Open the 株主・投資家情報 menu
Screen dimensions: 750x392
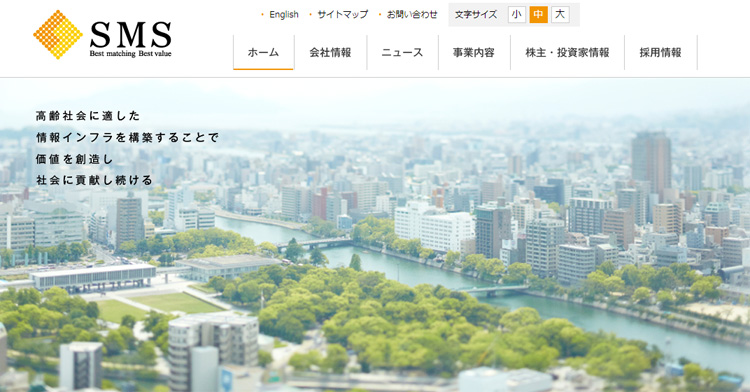[567, 53]
